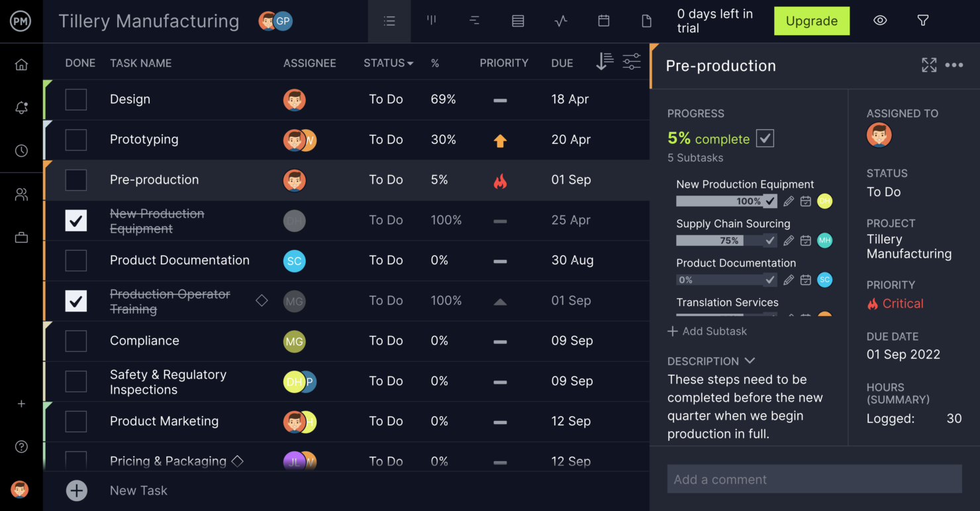This screenshot has height=511, width=980.
Task: Click the Add a comment field
Action: [814, 479]
